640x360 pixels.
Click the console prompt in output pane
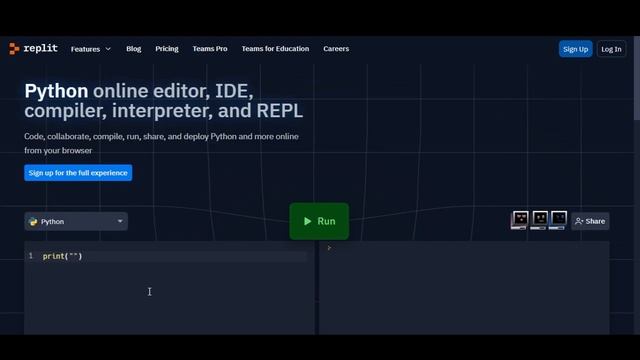pos(329,247)
